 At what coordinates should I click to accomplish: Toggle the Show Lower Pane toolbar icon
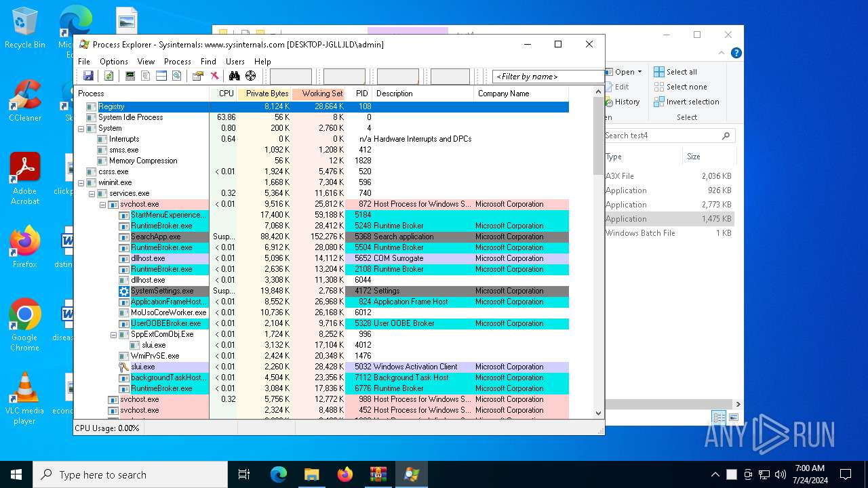pos(161,76)
